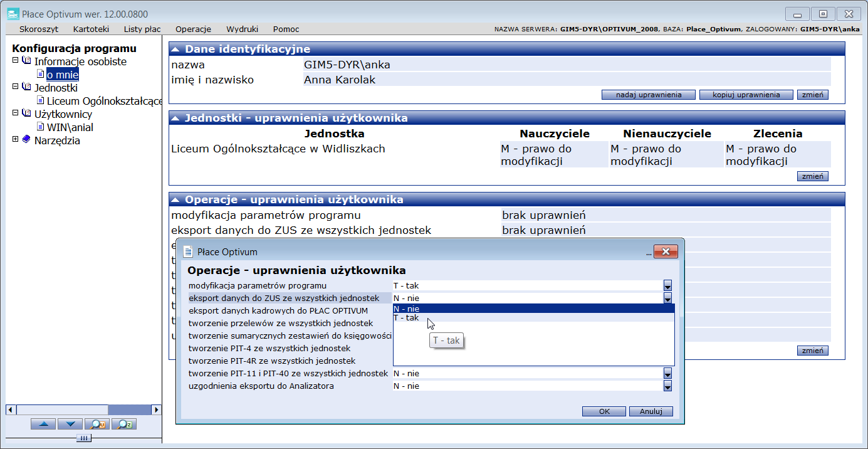Viewport: 868px width, 449px height.
Task: Collapse the Jednostki - uprawnienia użytkownika section
Action: tap(176, 118)
